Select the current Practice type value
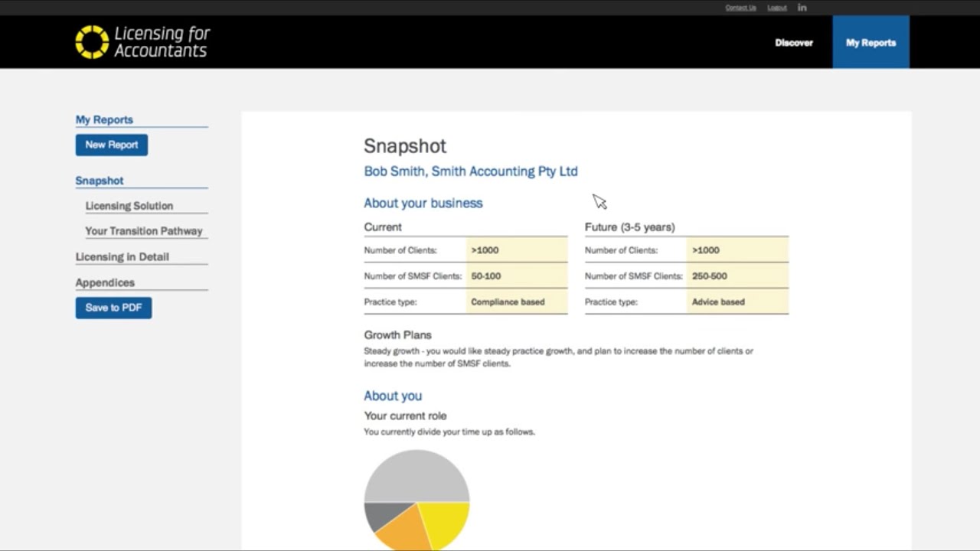Screen dimensions: 980x551 click(517, 302)
